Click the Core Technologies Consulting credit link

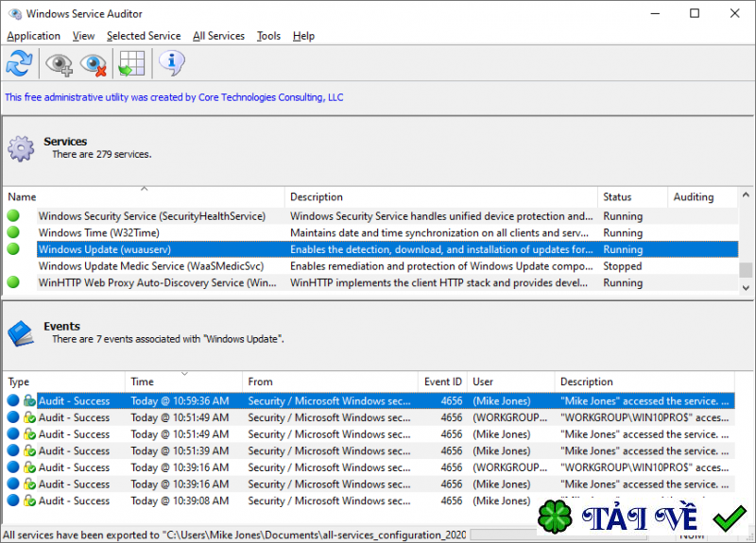174,97
